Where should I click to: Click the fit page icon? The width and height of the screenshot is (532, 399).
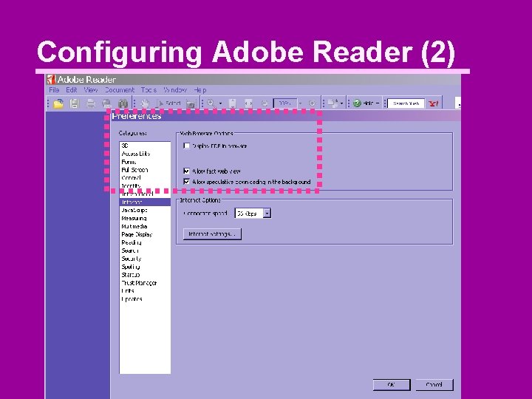[x=233, y=103]
